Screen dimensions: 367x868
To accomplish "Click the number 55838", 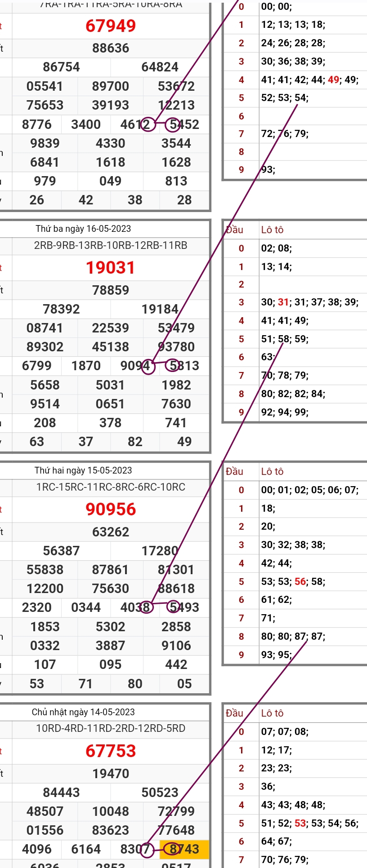I will [x=45, y=570].
